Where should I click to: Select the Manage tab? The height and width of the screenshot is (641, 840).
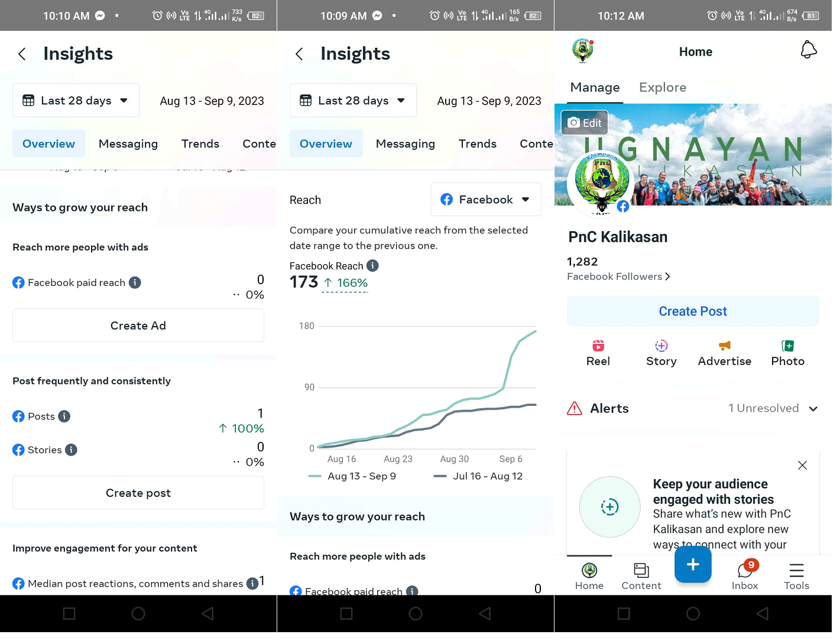pos(595,87)
